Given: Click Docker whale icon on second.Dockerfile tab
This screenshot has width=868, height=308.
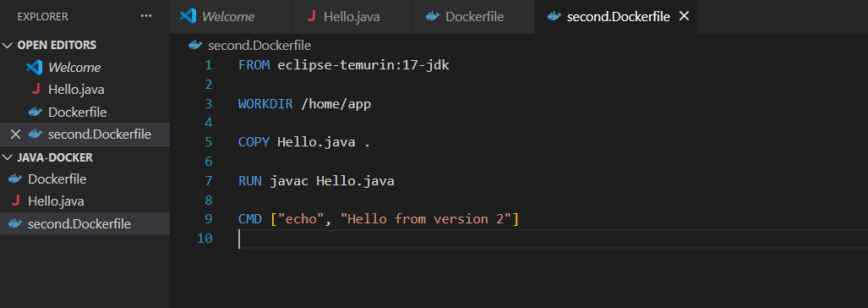Looking at the screenshot, I should tap(554, 17).
